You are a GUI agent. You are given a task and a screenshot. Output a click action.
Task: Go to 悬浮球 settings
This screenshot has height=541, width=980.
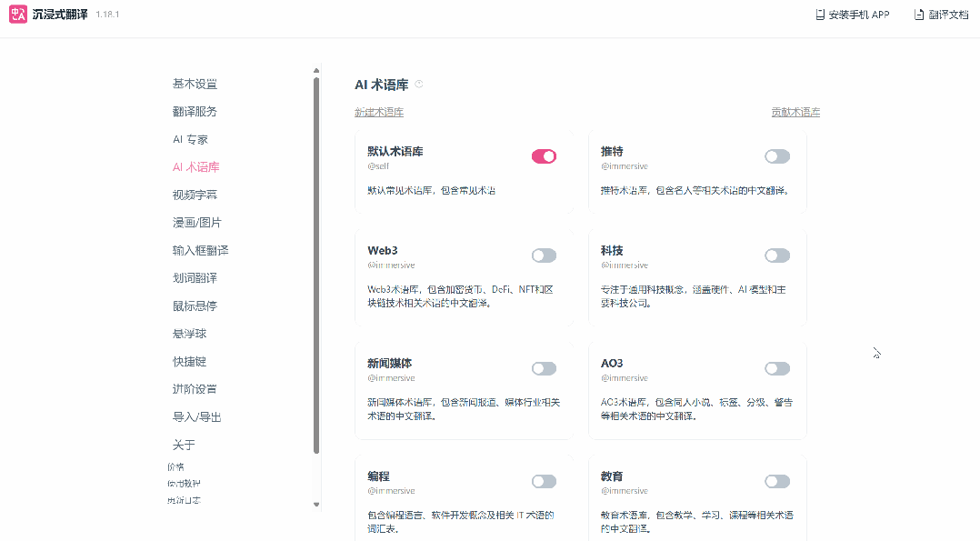(189, 334)
